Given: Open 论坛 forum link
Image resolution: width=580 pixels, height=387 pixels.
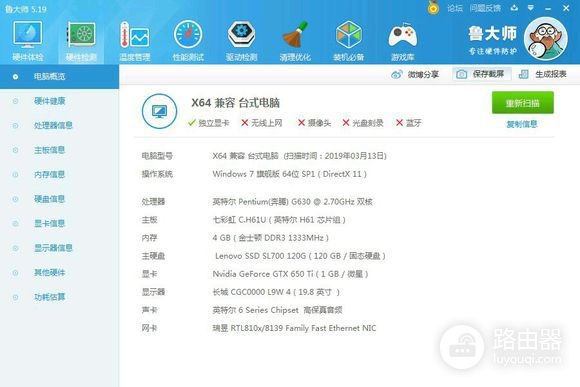Looking at the screenshot, I should (x=455, y=8).
